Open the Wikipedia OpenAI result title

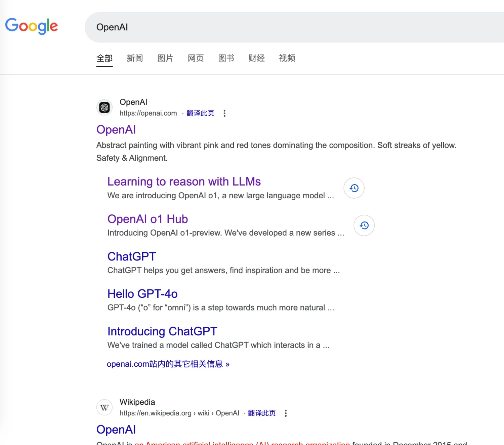coord(116,430)
